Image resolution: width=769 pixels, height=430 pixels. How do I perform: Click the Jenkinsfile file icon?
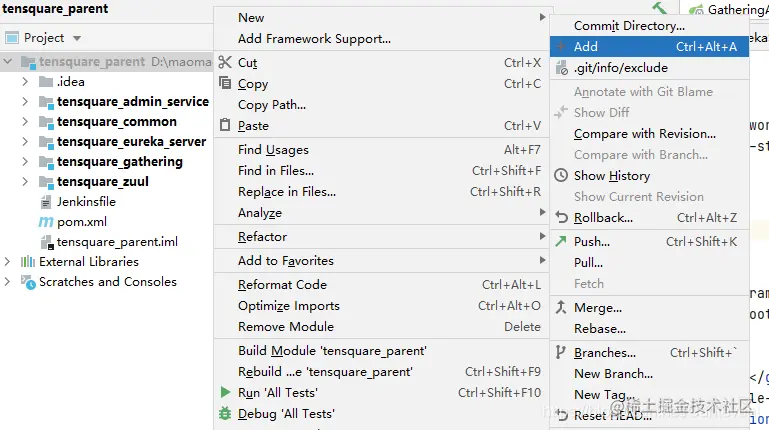point(46,202)
